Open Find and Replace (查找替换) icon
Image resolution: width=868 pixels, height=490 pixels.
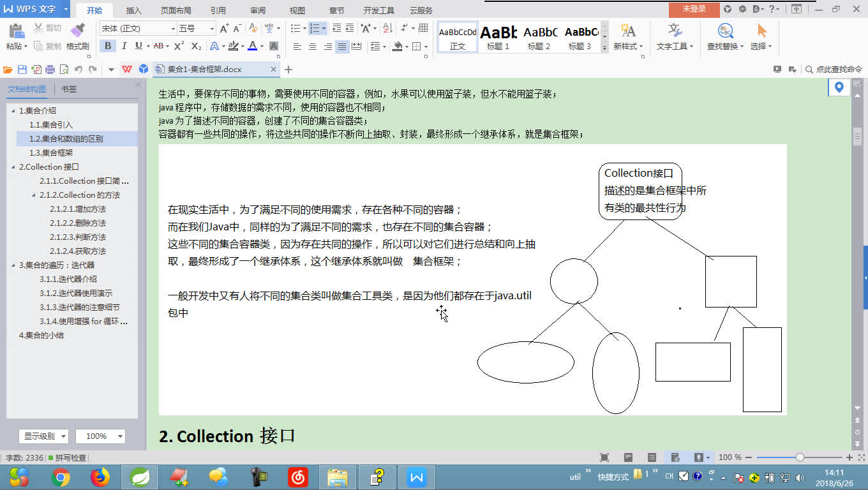726,31
